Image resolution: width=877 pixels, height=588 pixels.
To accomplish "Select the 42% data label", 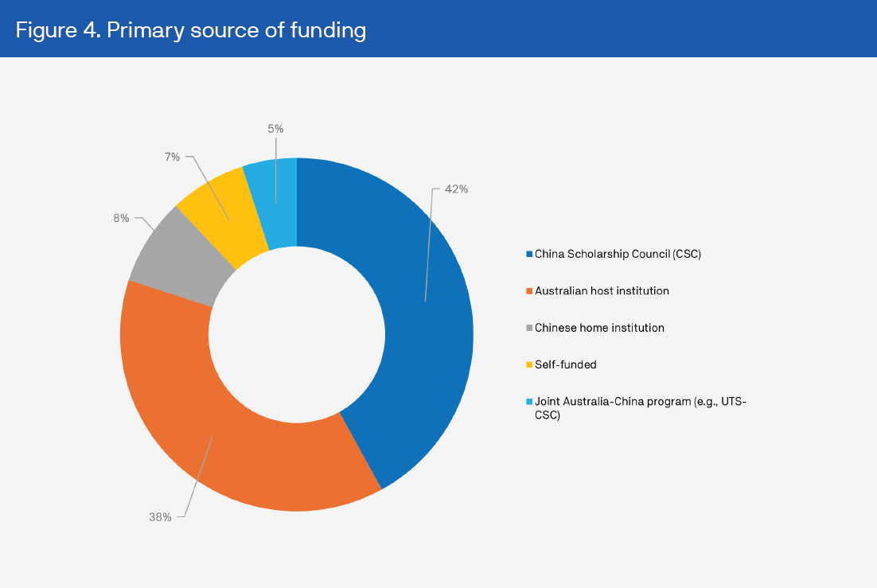I will click(456, 189).
